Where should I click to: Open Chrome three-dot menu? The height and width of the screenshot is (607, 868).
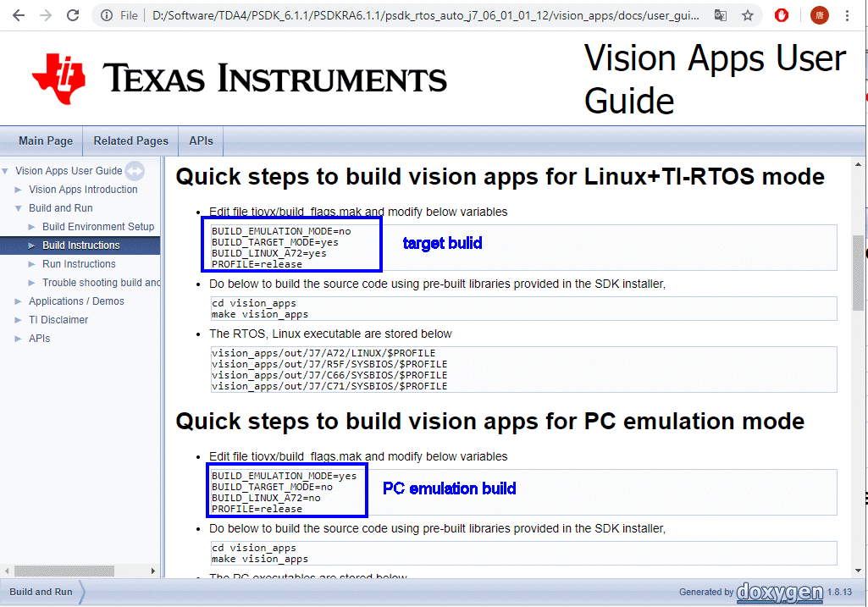847,15
